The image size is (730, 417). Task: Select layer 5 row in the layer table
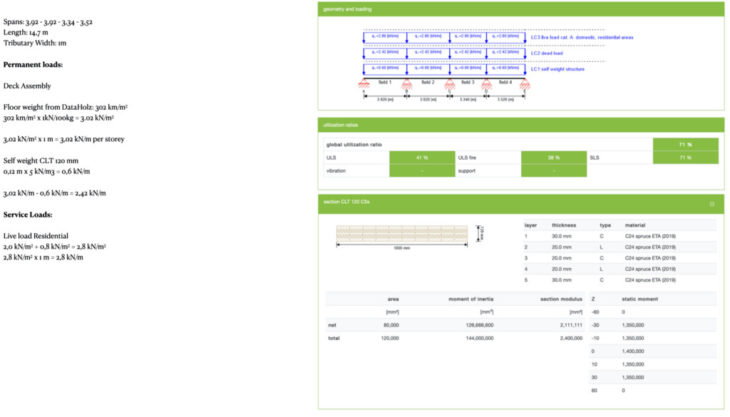620,281
